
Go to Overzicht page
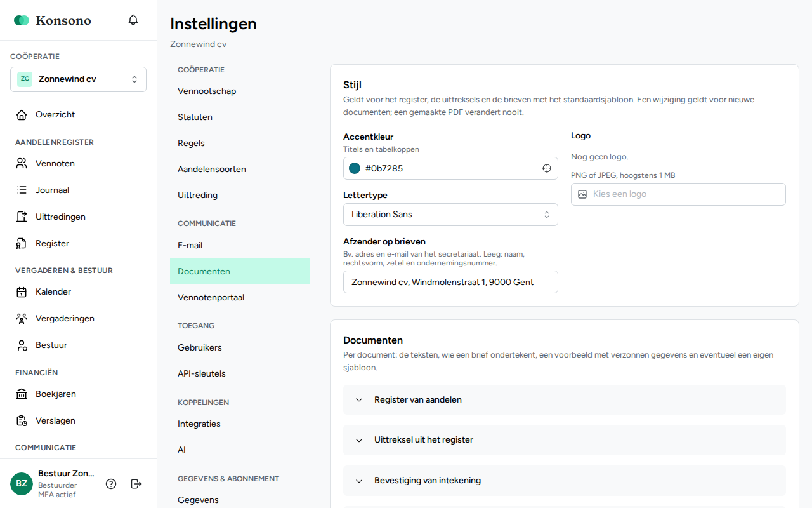tap(78, 115)
